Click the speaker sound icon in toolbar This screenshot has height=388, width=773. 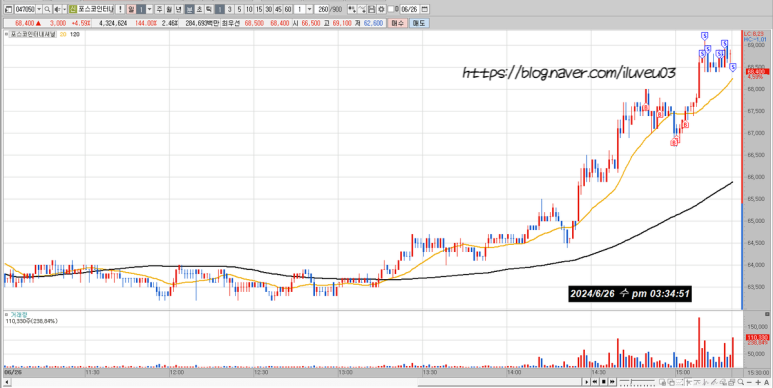pyautogui.click(x=58, y=9)
